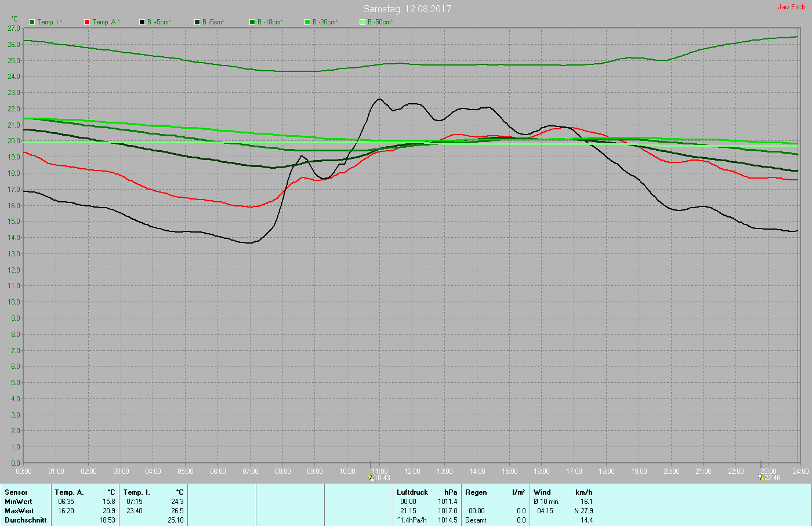Select the B -5cm* legend color square
The width and height of the screenshot is (812, 526).
197,22
